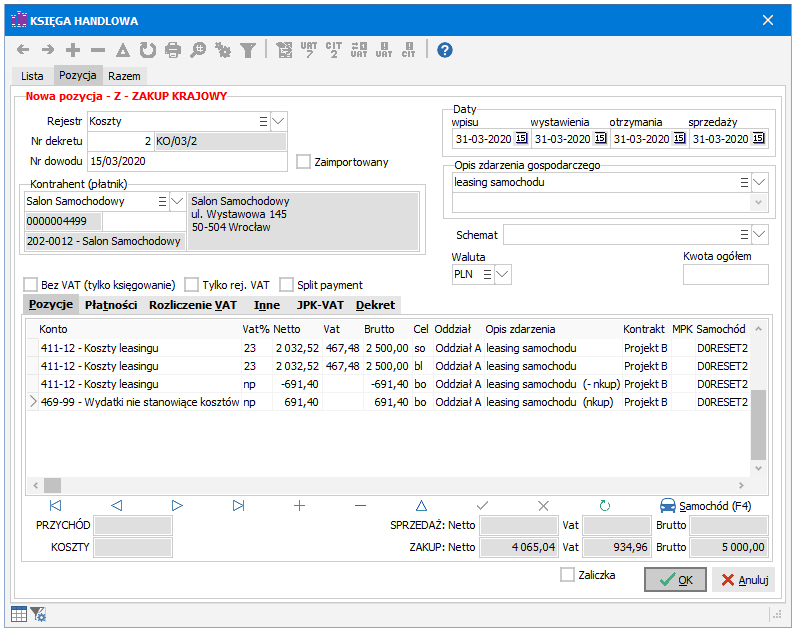This screenshot has height=632, width=795.
Task: Open search with magnifier toolbar icon
Action: tap(198, 50)
